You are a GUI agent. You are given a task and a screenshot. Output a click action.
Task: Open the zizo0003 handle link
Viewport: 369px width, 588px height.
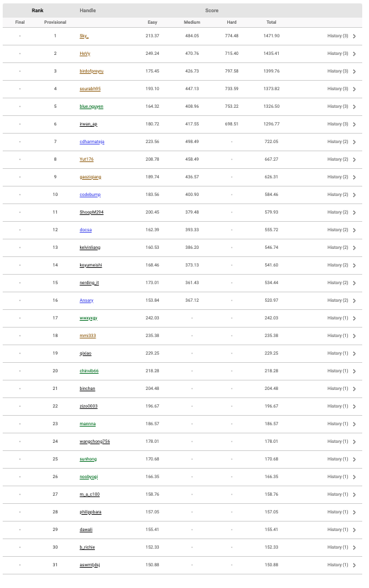pyautogui.click(x=88, y=406)
